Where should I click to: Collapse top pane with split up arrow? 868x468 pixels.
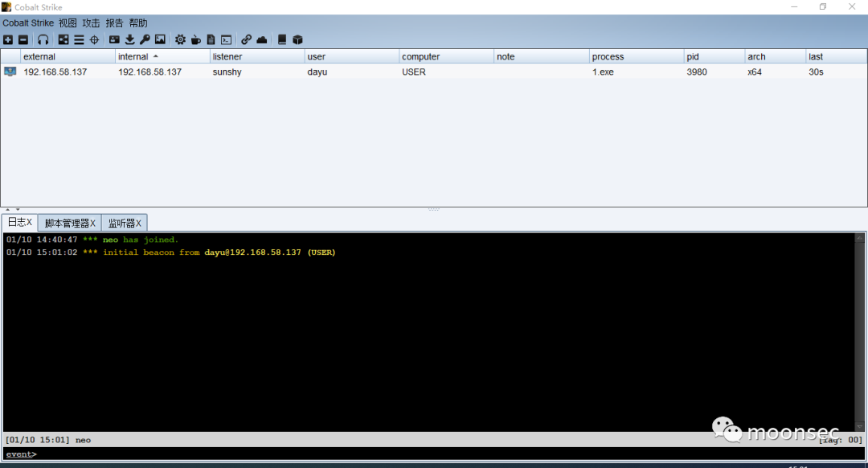[8, 210]
